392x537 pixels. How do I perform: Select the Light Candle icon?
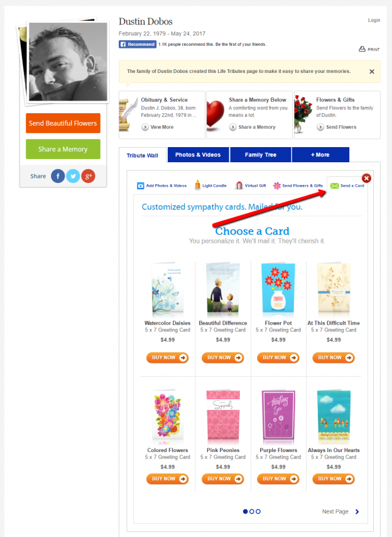pos(197,185)
